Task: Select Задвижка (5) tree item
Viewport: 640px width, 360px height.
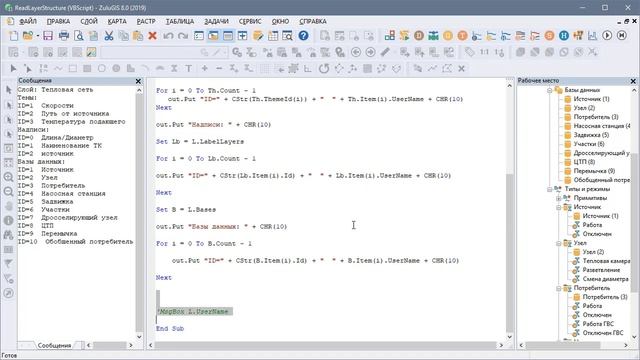Action: click(x=591, y=135)
